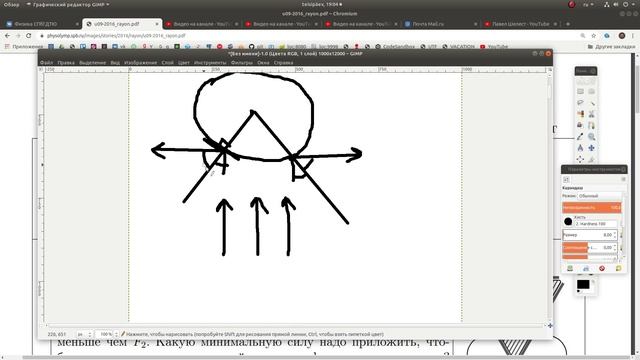The width and height of the screenshot is (640, 360).
Task: Close the u09-2016_rayon.pdf tab
Action: (x=157, y=24)
